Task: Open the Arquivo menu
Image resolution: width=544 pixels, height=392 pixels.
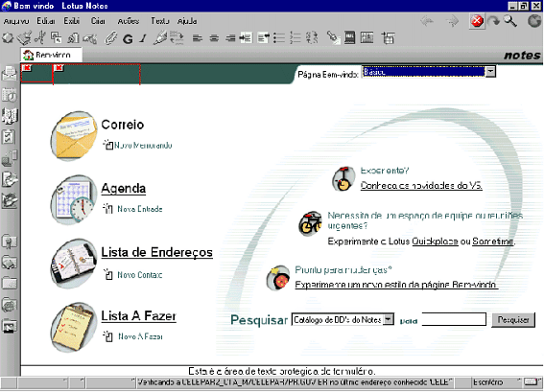Action: pos(16,21)
